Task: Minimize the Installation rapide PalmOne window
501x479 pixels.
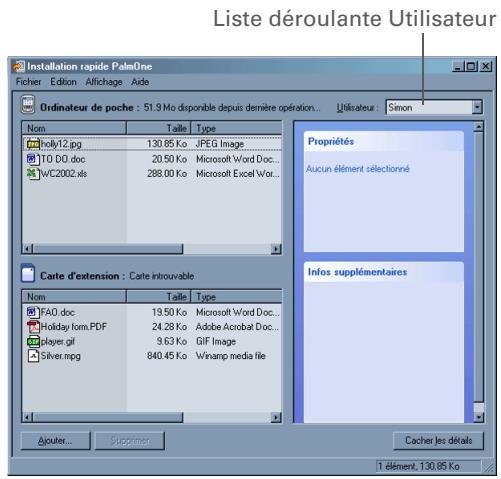Action: tap(458, 66)
